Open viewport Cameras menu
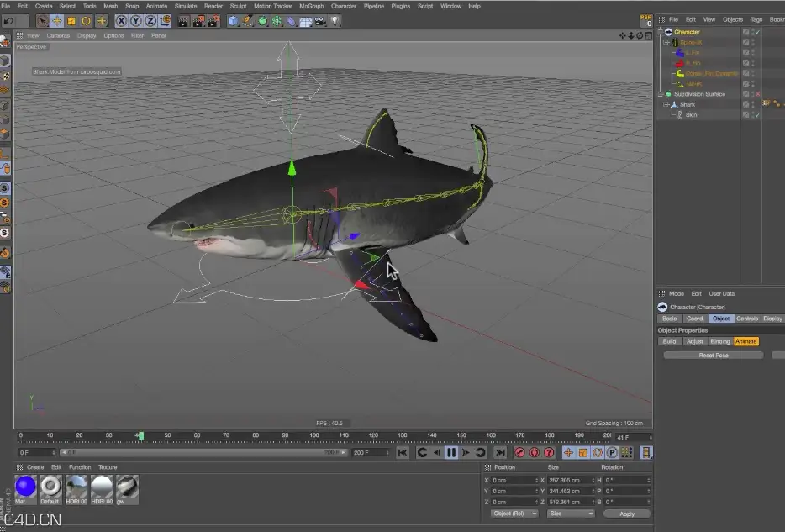 (x=58, y=35)
